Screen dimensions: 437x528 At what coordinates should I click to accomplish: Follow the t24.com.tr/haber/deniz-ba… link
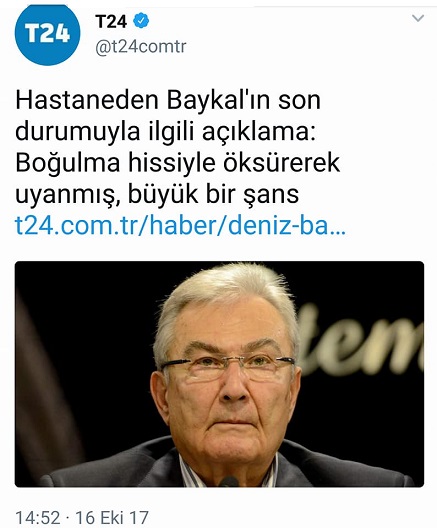180,226
